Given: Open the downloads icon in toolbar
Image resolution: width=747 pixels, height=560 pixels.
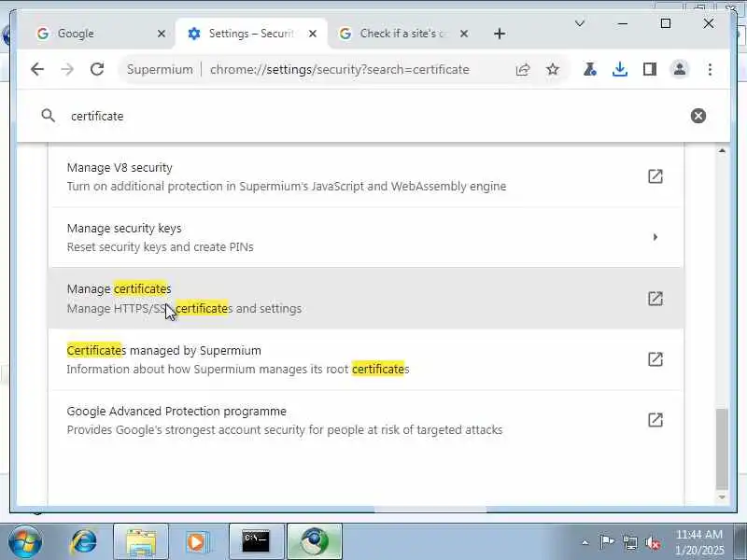Looking at the screenshot, I should (620, 69).
